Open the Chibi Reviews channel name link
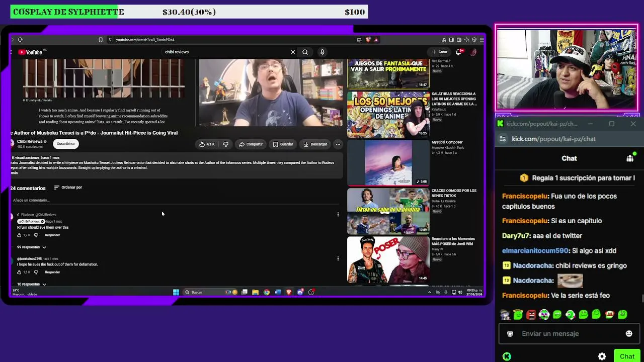Viewport: 644px width, 362px height. pyautogui.click(x=30, y=142)
